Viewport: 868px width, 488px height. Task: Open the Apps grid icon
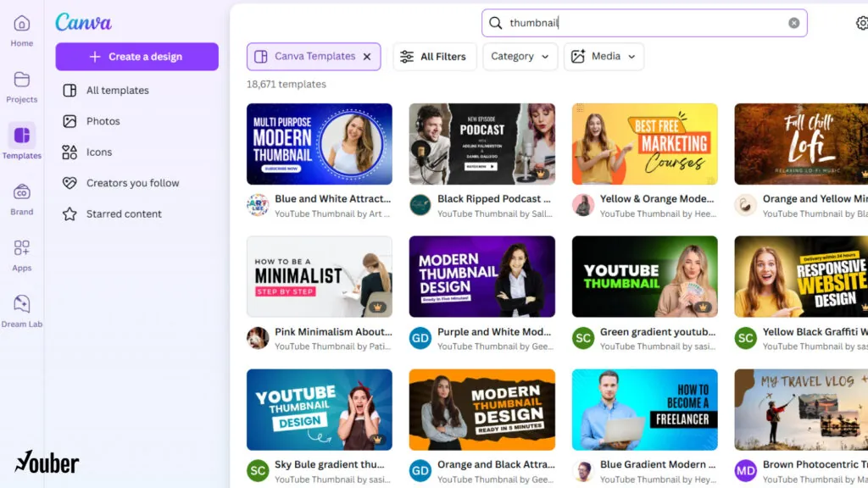[x=21, y=248]
